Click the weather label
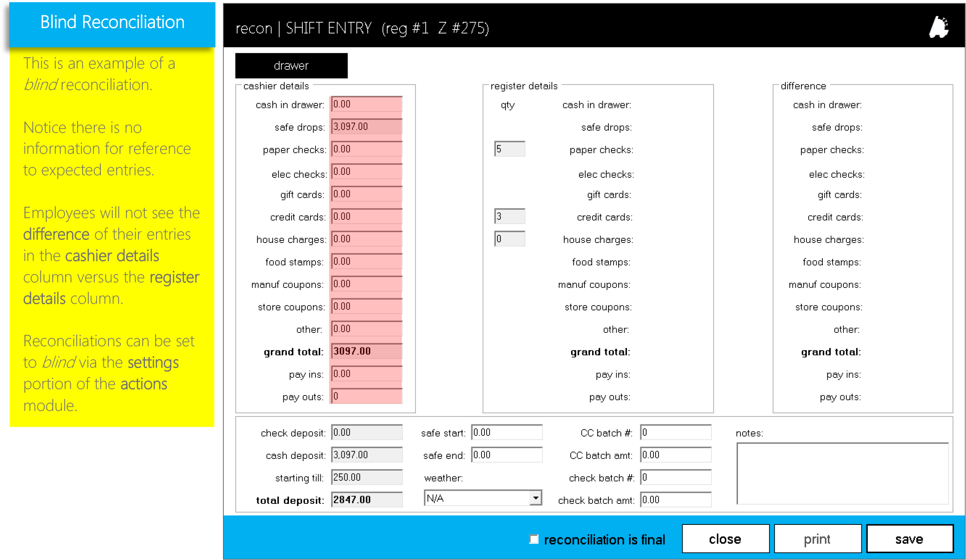 [x=443, y=478]
